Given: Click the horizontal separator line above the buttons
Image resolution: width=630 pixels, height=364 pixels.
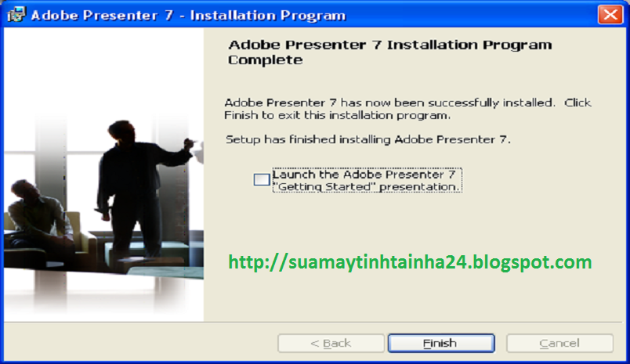Looking at the screenshot, I should point(313,323).
